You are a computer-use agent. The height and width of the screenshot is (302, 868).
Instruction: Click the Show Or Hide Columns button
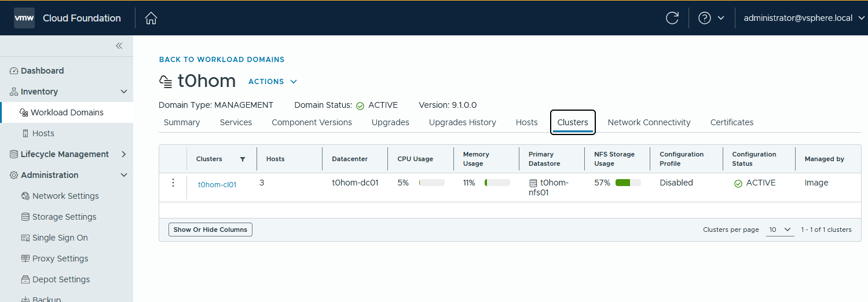click(210, 230)
